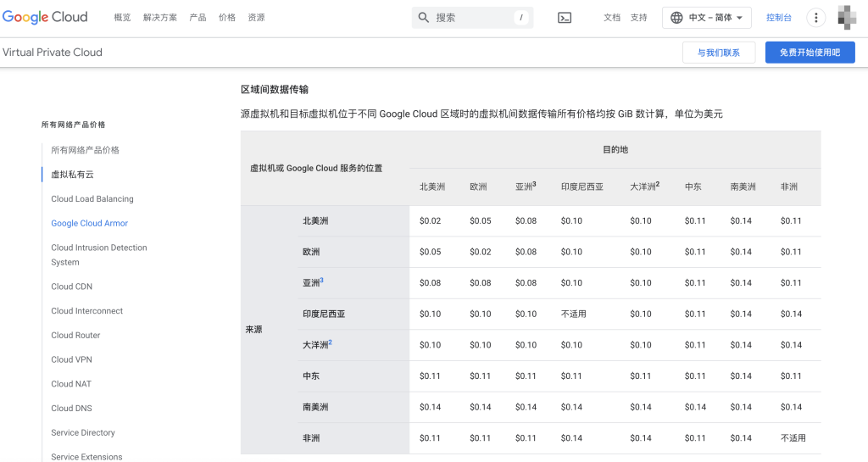Click the 亚洲 footnote 3 superscript link
This screenshot has width=868, height=462.
click(321, 280)
